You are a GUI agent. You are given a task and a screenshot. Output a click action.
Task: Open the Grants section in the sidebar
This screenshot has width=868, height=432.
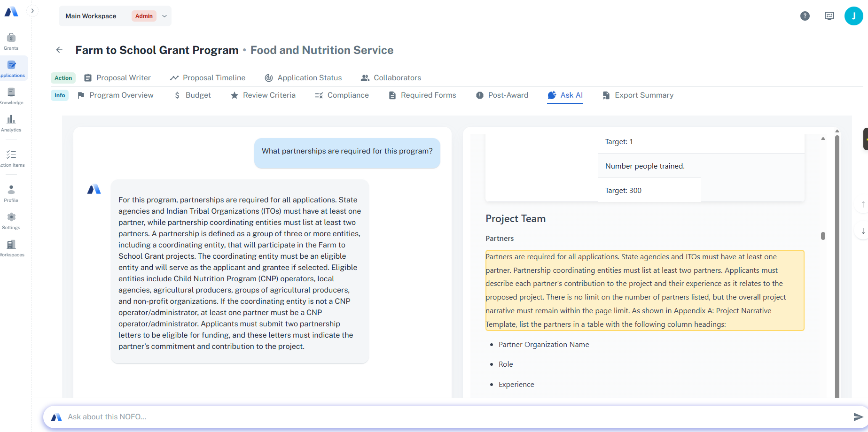pyautogui.click(x=10, y=40)
